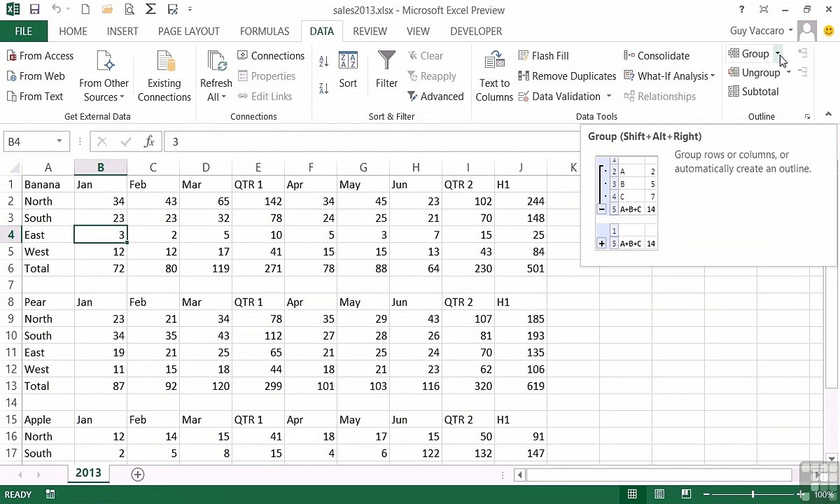
Task: Toggle the Filter funnel
Action: [x=386, y=69]
